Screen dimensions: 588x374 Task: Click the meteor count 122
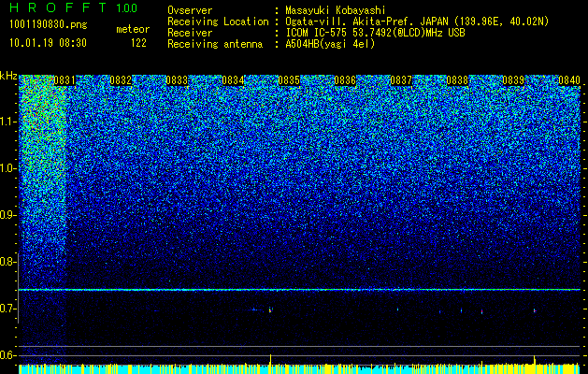point(138,43)
